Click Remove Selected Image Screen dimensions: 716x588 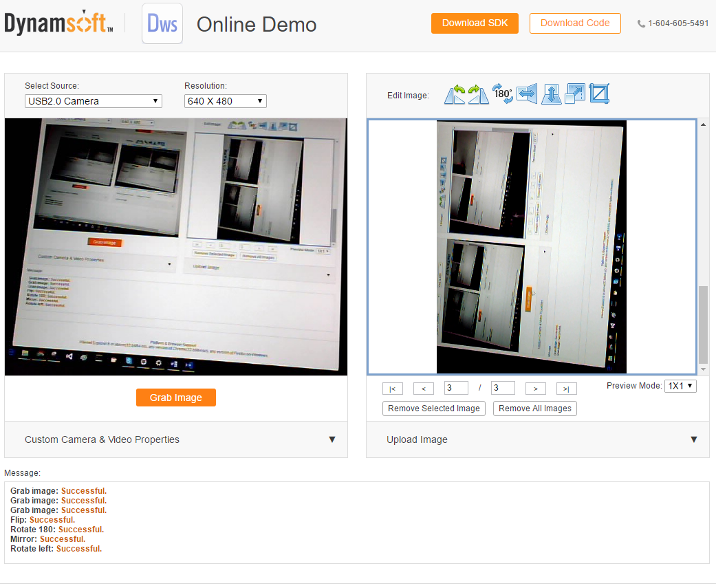pyautogui.click(x=434, y=409)
